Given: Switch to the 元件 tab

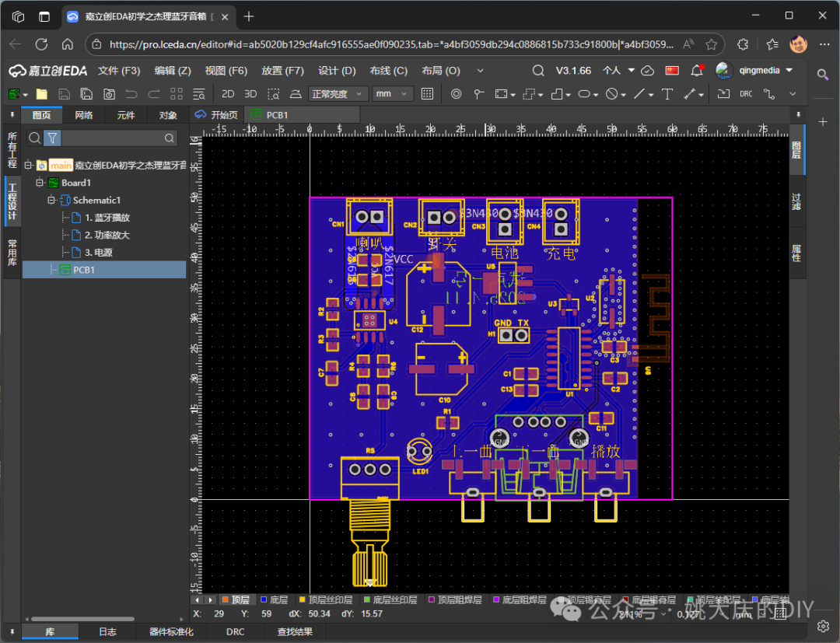Looking at the screenshot, I should tap(126, 115).
